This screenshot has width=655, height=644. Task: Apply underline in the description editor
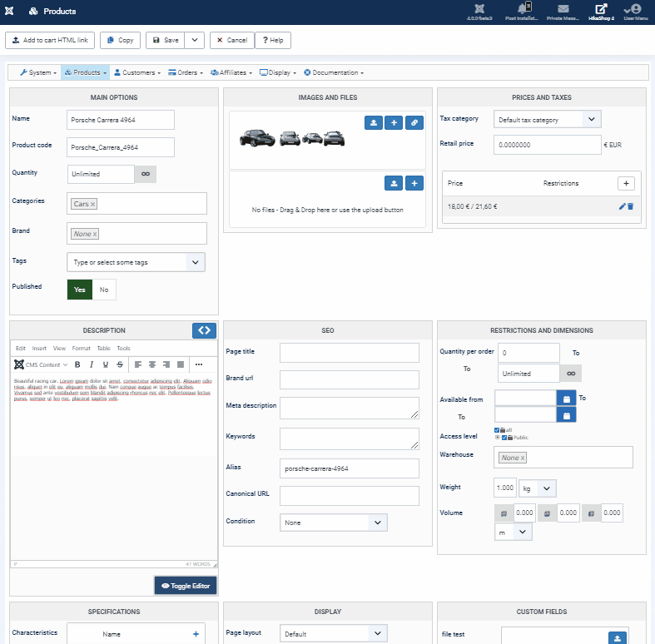coord(106,364)
